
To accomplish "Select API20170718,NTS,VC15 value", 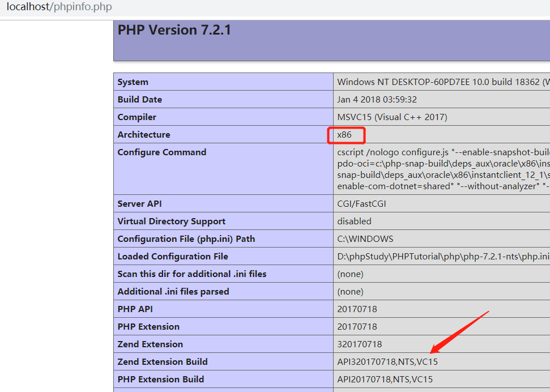I will coord(385,380).
